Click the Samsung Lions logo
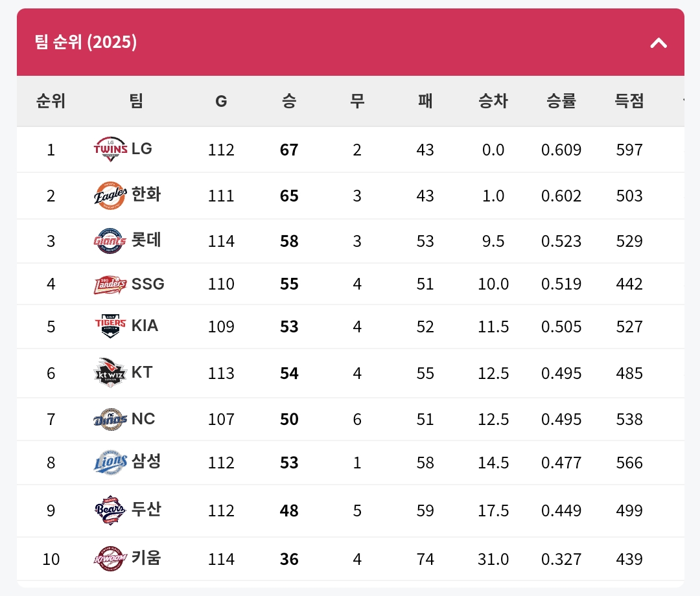The width and height of the screenshot is (700, 596). [x=110, y=462]
